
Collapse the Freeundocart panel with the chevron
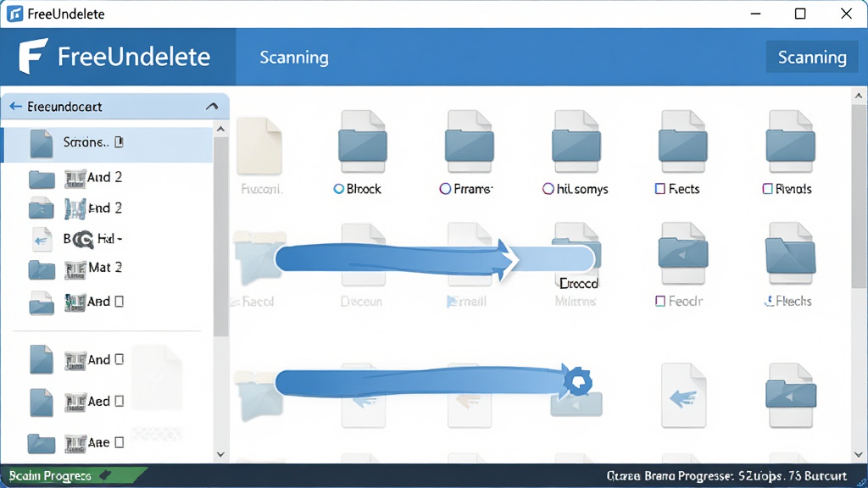pos(212,106)
